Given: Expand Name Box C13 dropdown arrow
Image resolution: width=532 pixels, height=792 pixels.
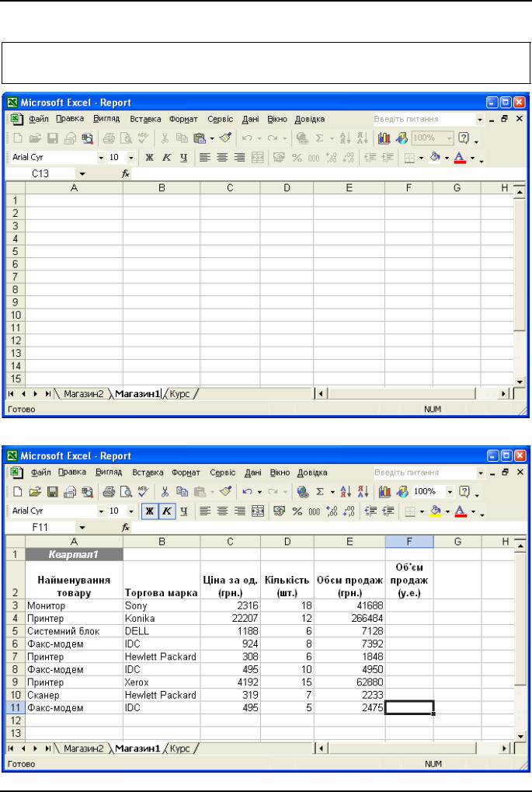Looking at the screenshot, I should pos(83,174).
